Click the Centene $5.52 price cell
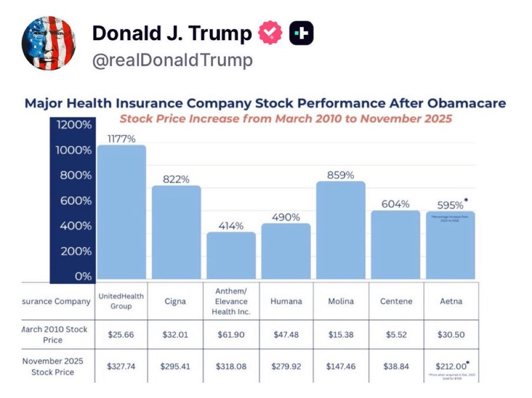Image resolution: width=532 pixels, height=398 pixels. [396, 334]
